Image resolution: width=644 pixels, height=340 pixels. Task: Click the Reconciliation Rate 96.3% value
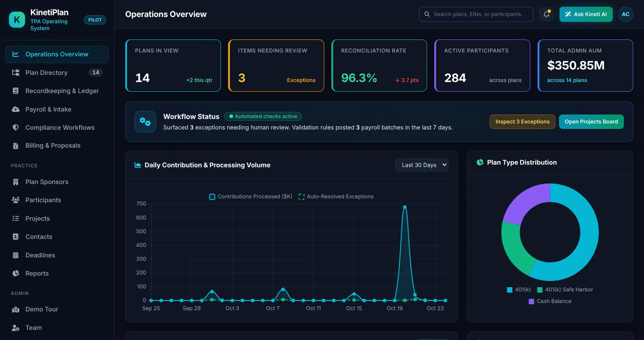(x=359, y=78)
